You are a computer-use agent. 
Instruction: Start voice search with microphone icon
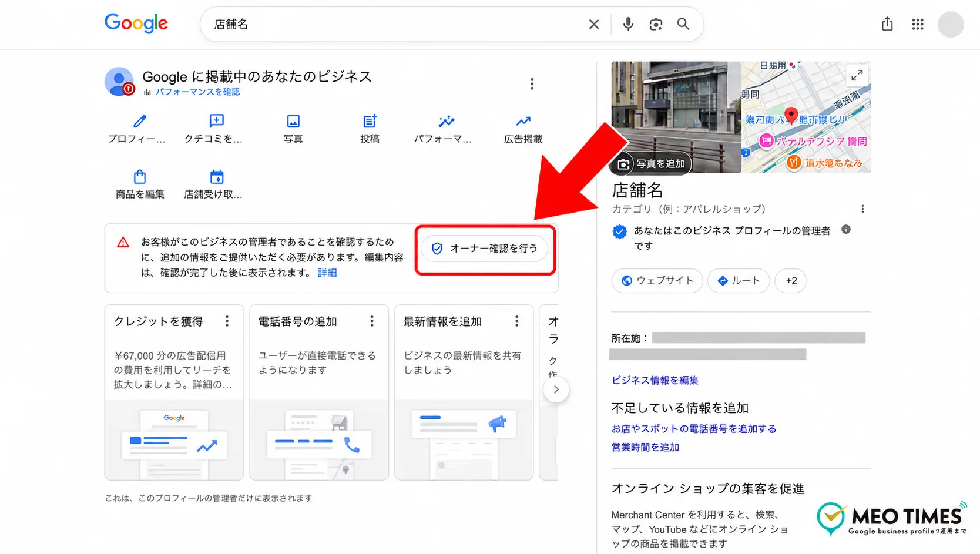click(628, 24)
